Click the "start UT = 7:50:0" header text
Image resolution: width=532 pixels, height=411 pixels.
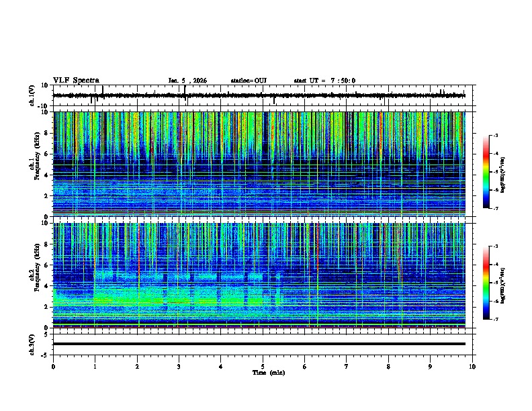(x=324, y=81)
